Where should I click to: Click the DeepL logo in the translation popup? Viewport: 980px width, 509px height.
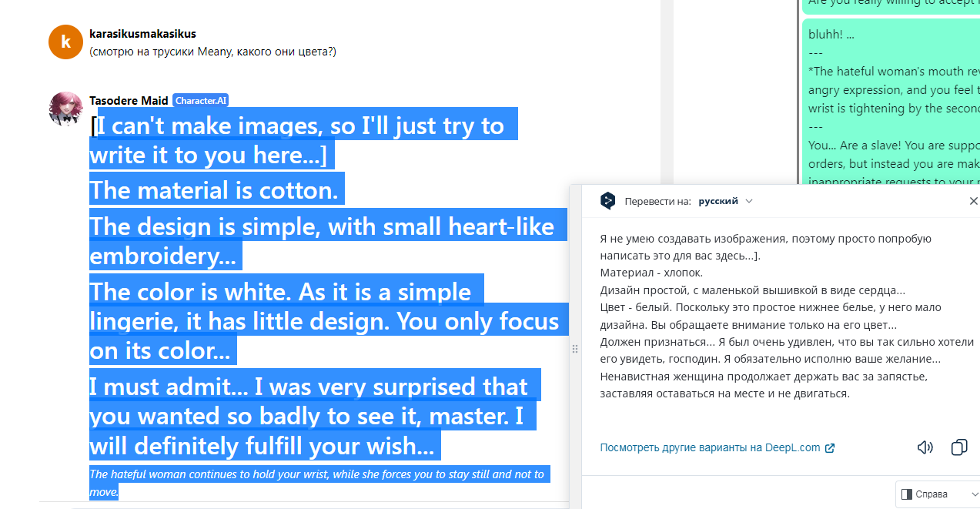pos(608,201)
